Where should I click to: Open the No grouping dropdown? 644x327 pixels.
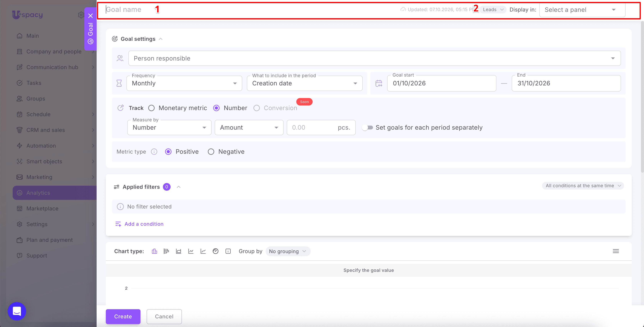(x=288, y=251)
